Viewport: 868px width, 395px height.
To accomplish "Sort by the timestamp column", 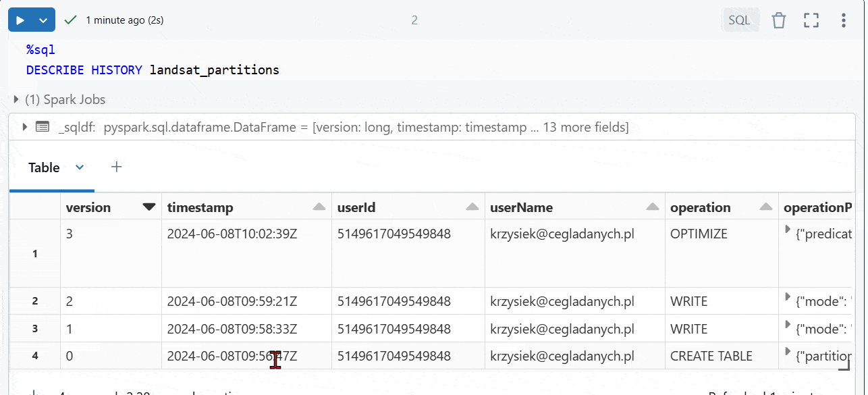I will (319, 207).
